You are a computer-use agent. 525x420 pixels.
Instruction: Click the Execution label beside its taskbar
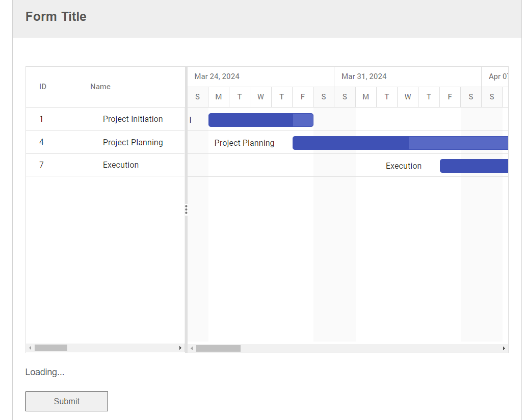coord(404,166)
